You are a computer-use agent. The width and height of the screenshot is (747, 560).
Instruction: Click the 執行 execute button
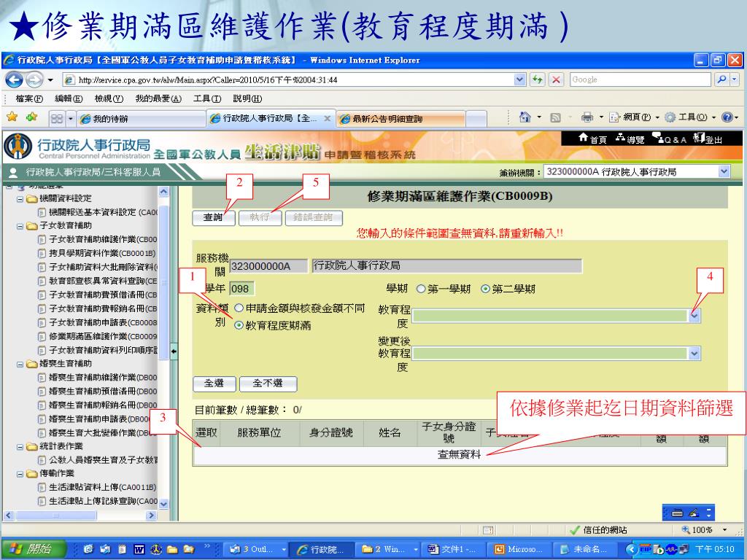[260, 217]
